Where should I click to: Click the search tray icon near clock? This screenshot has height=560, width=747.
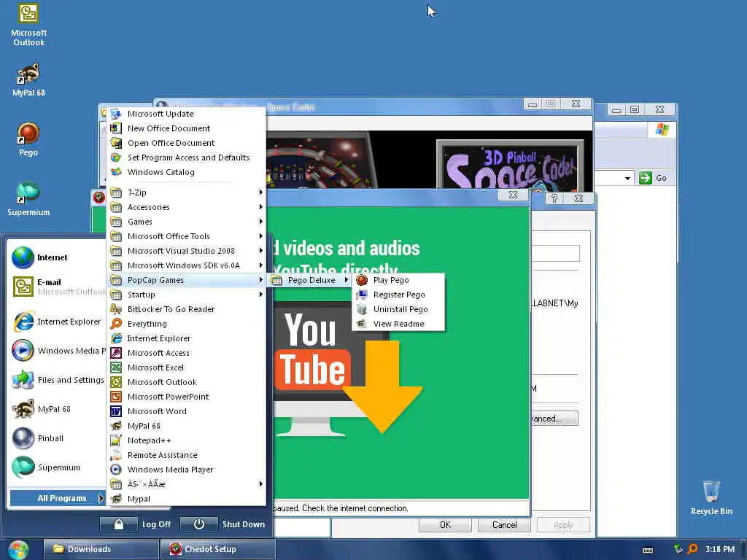pos(693,549)
